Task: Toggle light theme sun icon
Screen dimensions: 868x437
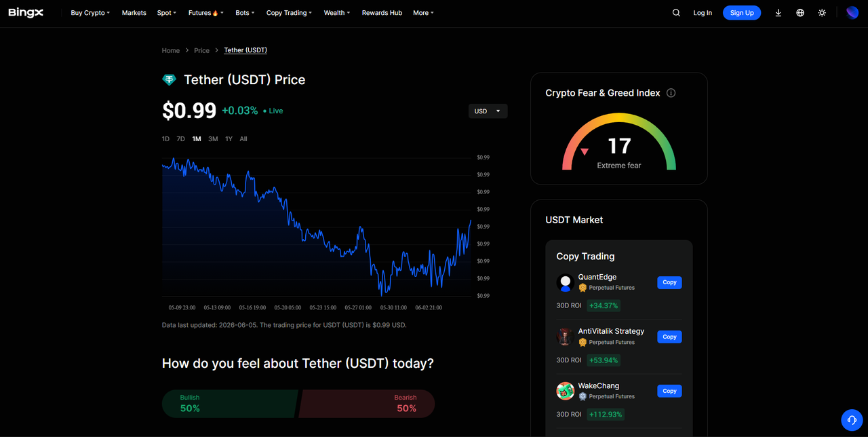Action: pyautogui.click(x=822, y=13)
